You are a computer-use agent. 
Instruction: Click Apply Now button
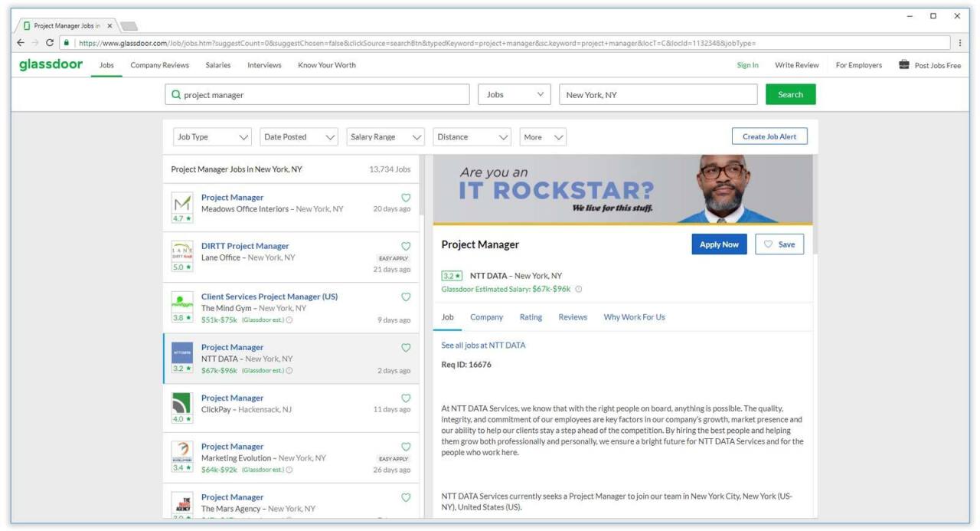click(719, 244)
